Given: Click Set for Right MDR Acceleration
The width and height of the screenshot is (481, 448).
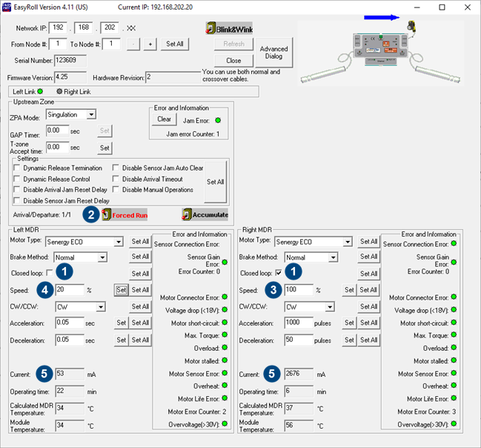Looking at the screenshot, I should pyautogui.click(x=349, y=323).
